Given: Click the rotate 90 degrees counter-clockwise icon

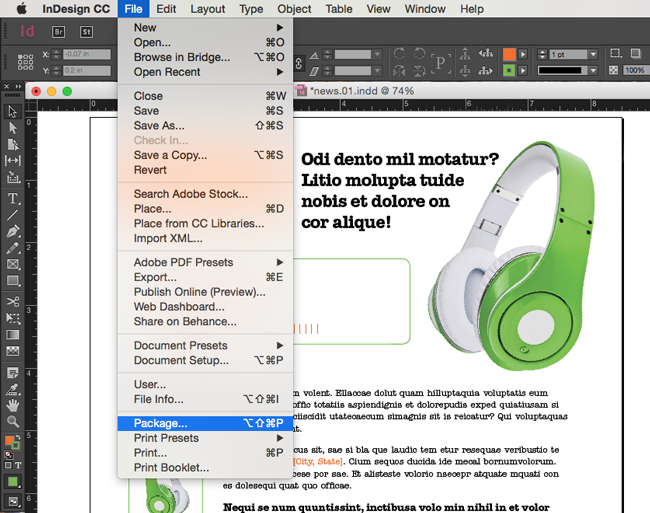Looking at the screenshot, I should click(420, 53).
